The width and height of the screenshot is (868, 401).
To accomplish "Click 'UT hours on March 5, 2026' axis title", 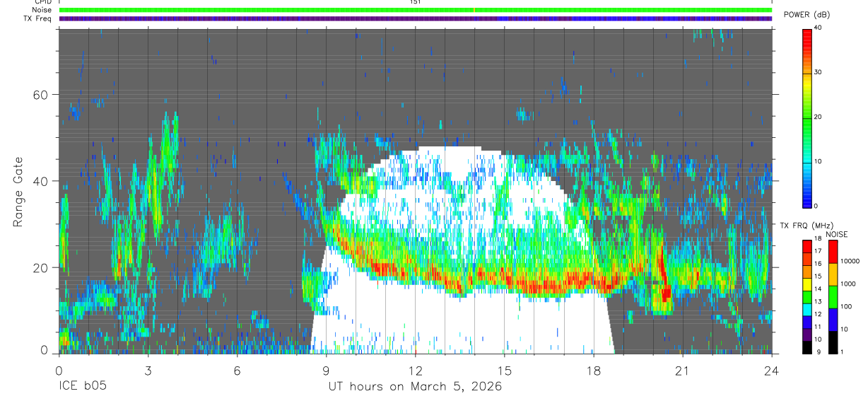I will click(x=415, y=387).
